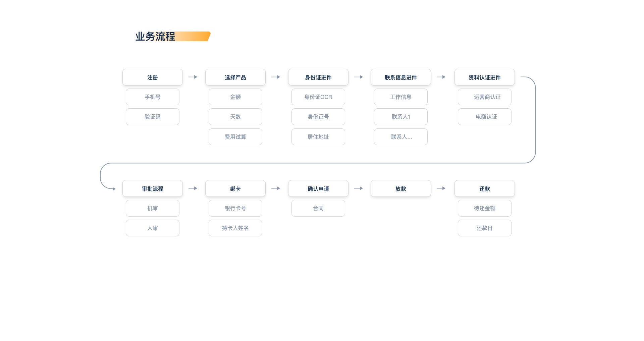Click the 放款 step box

click(401, 188)
